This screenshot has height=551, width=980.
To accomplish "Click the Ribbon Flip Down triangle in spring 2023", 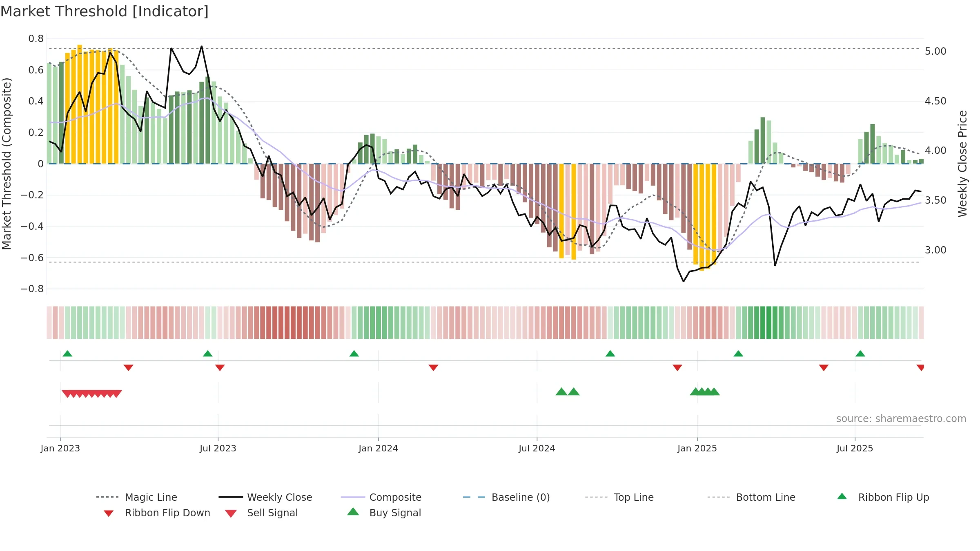I will [128, 368].
